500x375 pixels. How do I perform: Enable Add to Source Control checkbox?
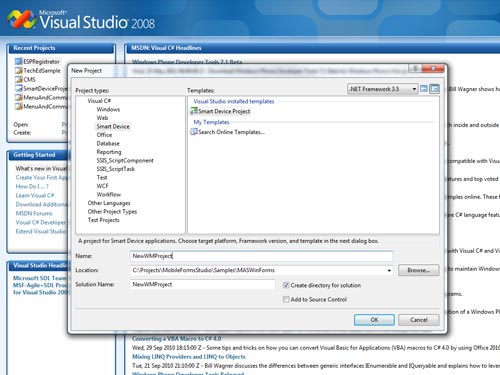click(286, 299)
